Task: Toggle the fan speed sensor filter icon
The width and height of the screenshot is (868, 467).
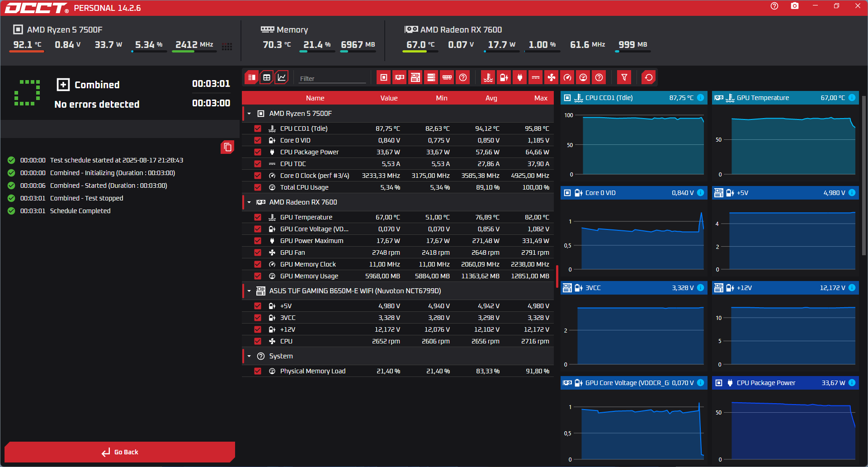Action: pos(552,77)
